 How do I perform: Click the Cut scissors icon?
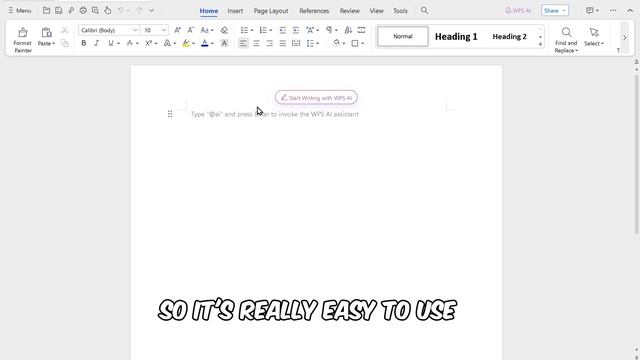64,30
